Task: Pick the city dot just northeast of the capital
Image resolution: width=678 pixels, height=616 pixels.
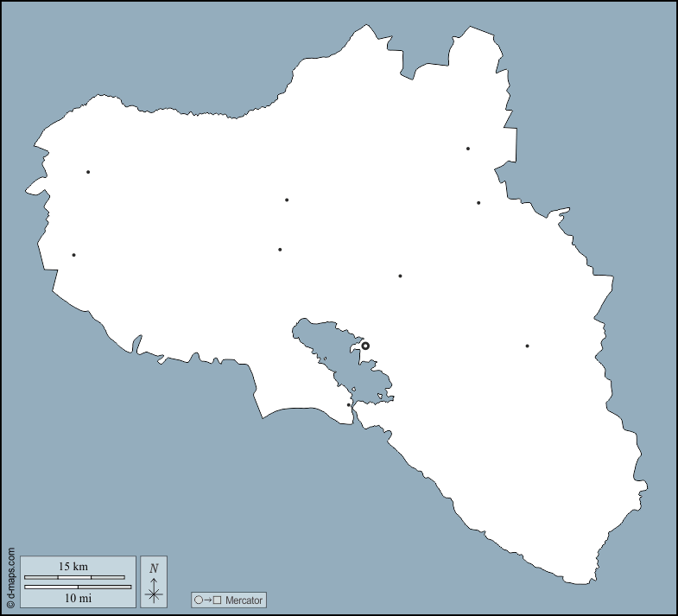Action: [x=400, y=276]
